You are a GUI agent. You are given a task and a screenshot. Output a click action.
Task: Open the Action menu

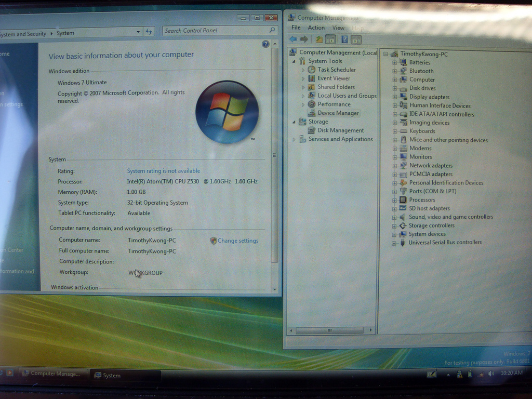(316, 28)
